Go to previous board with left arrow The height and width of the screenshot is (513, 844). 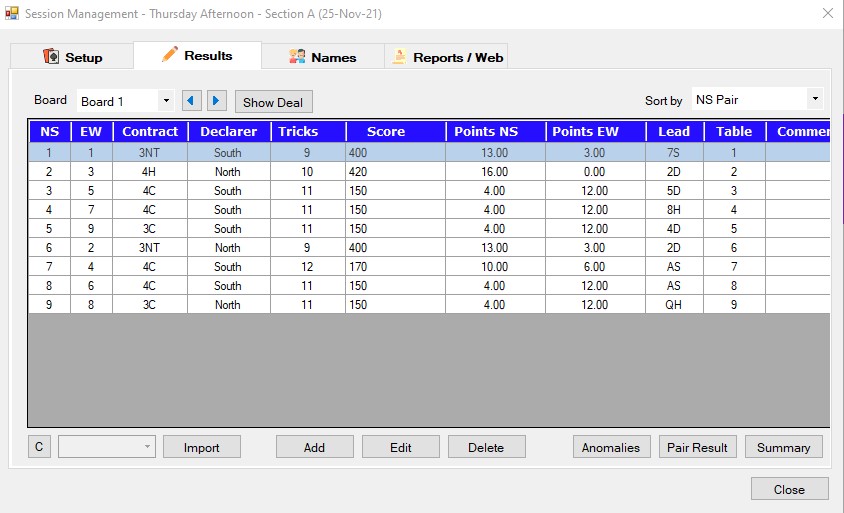[x=192, y=101]
